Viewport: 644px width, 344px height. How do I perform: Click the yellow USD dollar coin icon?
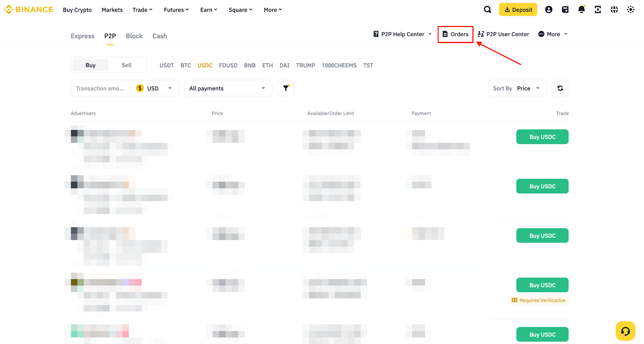point(140,88)
